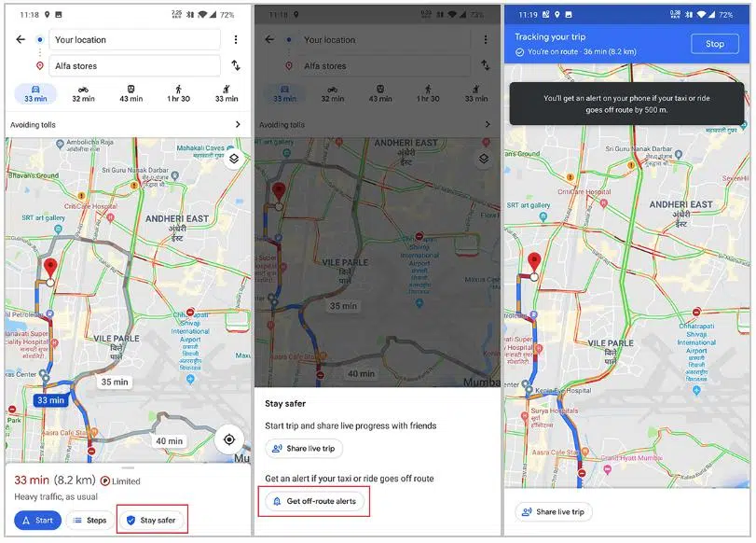Edit the Alfa stores destination field

[134, 65]
